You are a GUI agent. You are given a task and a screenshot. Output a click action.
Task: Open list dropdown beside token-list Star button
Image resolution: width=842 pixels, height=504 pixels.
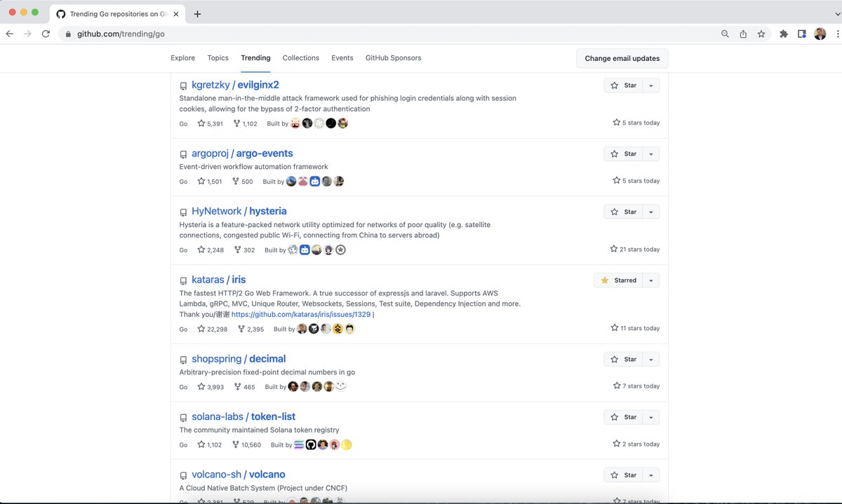coord(651,417)
